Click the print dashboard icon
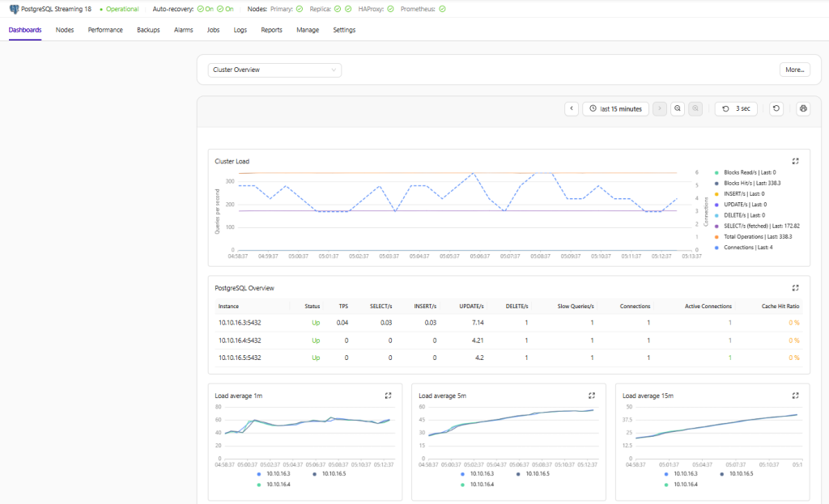Screen dimensions: 829x504 803,108
